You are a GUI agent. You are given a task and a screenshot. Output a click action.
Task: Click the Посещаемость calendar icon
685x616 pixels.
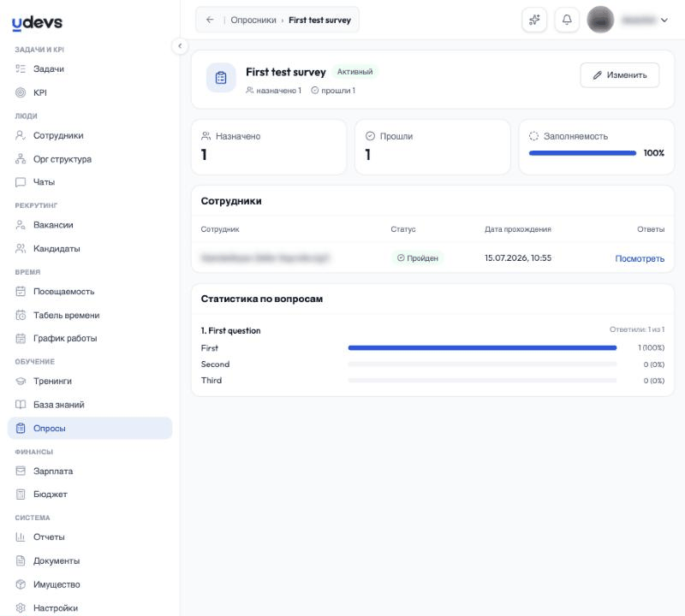[21, 291]
